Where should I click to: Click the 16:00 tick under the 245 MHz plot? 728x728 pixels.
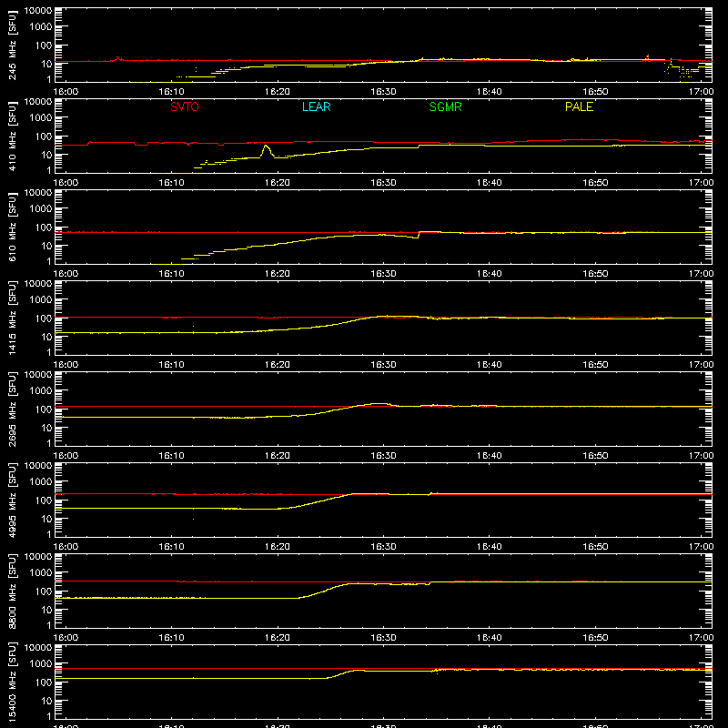[x=66, y=92]
